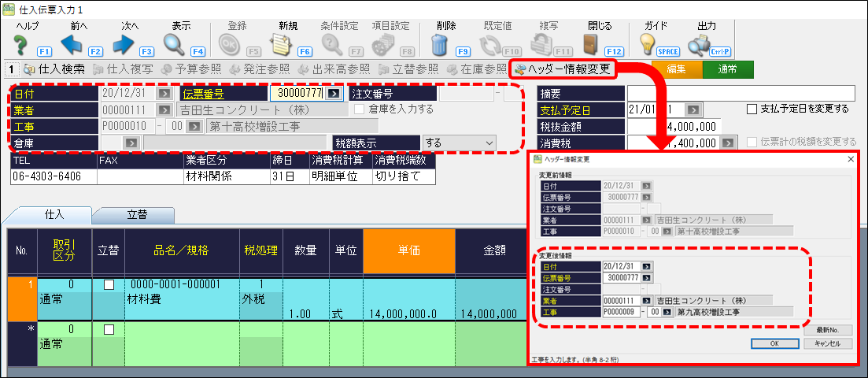
Task: Toggle 支払予定日を変更する checkbox
Action: pos(752,109)
